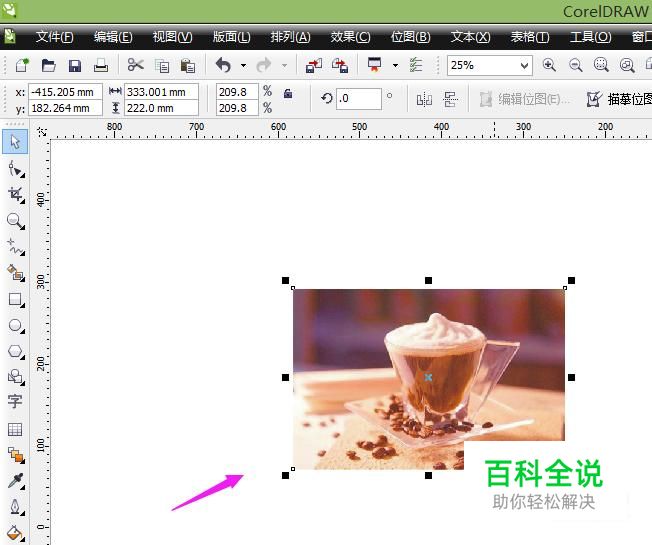Click the vertical scale percent field
The width and height of the screenshot is (652, 545).
[x=237, y=108]
